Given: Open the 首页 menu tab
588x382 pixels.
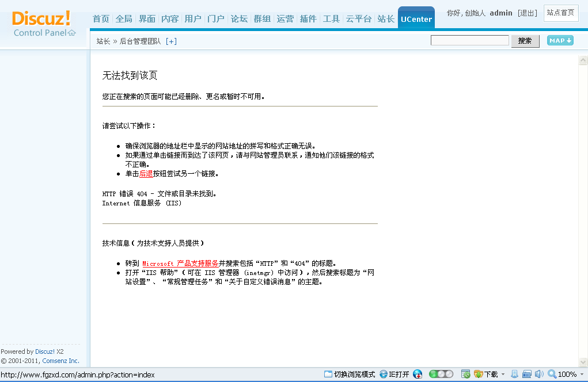Looking at the screenshot, I should [101, 19].
